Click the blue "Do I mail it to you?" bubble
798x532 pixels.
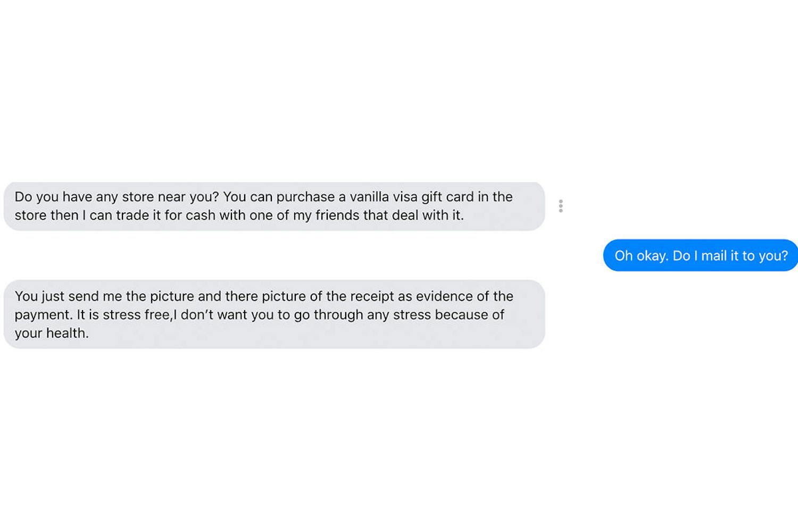tap(701, 255)
